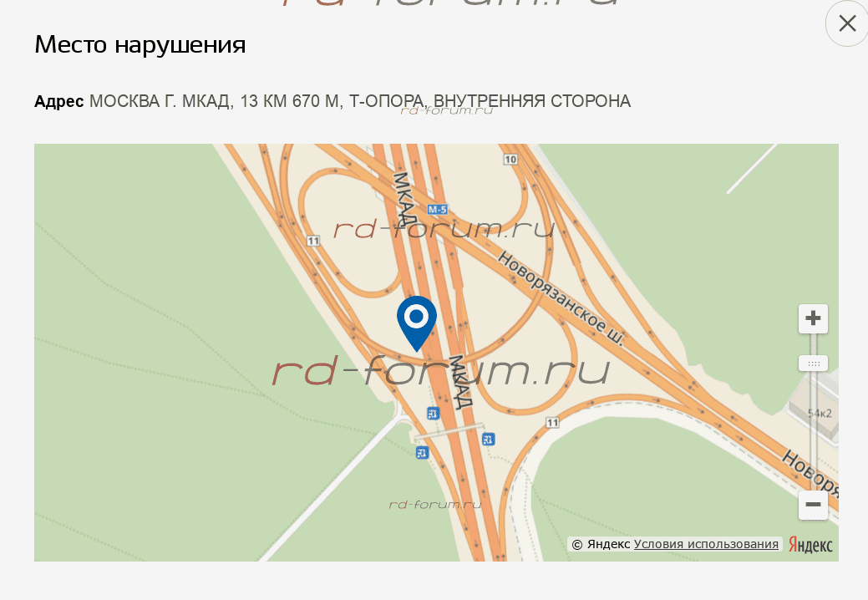Click the © Яндекс copyright text

pyautogui.click(x=601, y=544)
